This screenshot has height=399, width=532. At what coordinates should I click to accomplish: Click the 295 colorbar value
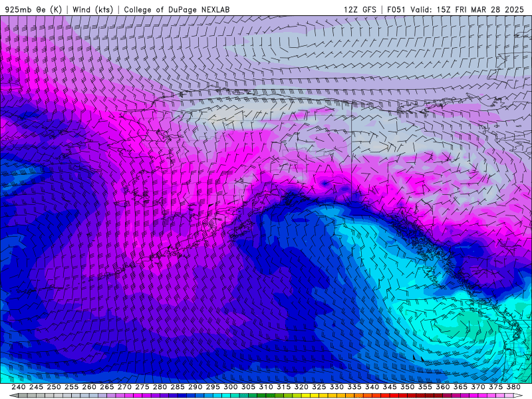click(213, 387)
